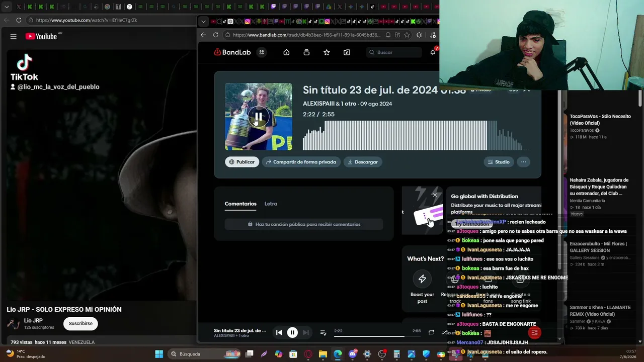Viewport: 644px width, 362px height.
Task: Go to BandLab home feed icon
Action: pos(286,52)
